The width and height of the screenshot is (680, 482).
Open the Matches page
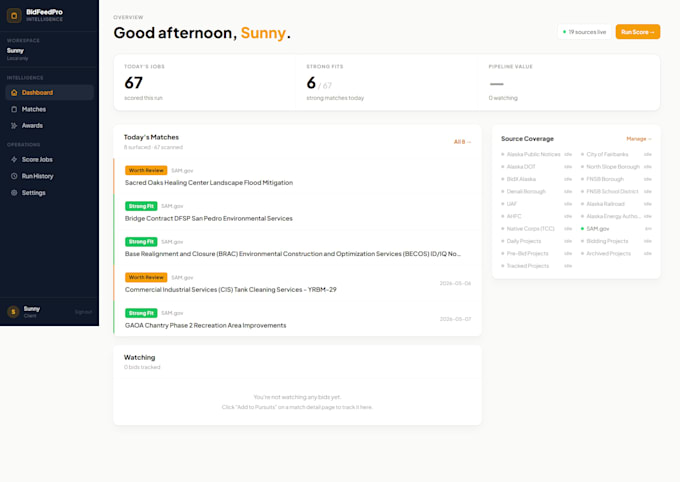(x=49, y=109)
